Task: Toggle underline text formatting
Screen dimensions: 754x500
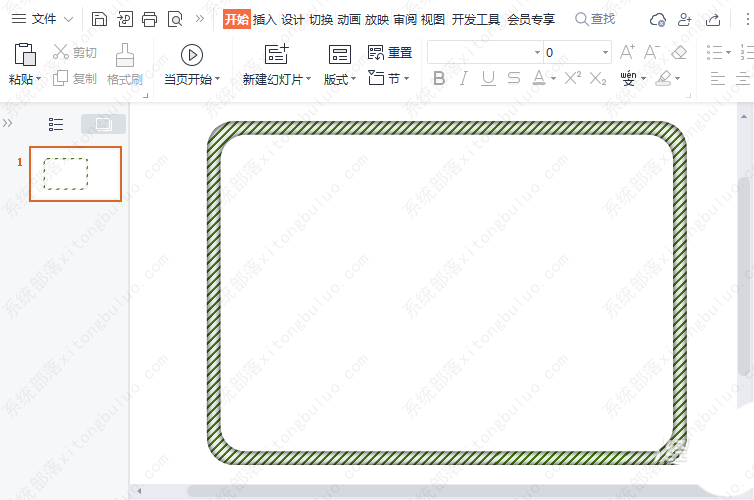Action: click(x=488, y=78)
